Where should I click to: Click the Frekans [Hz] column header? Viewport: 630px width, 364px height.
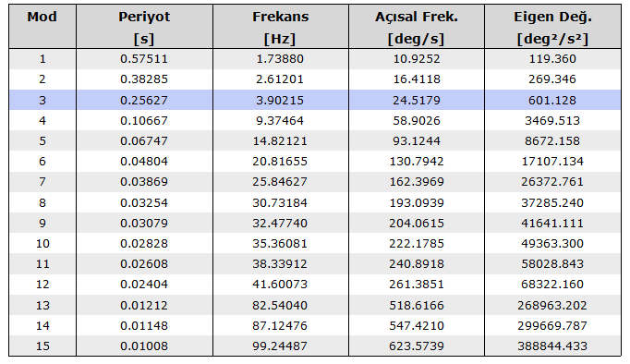[281, 27]
